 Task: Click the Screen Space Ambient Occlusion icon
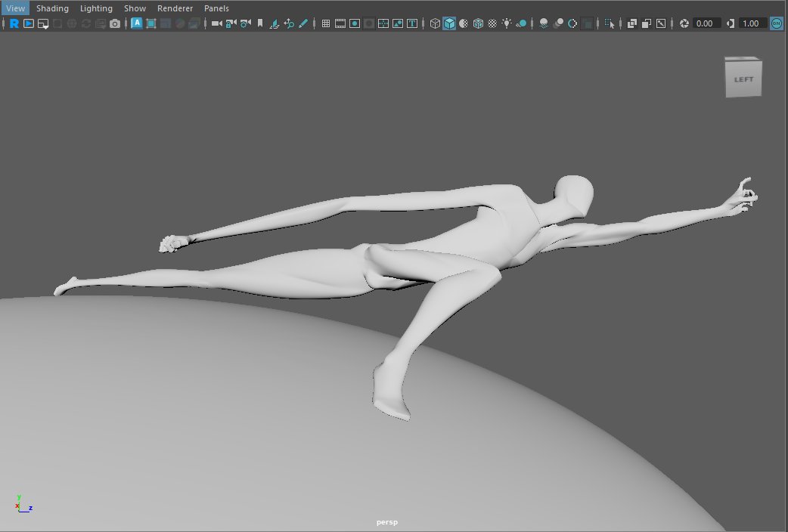click(x=544, y=23)
